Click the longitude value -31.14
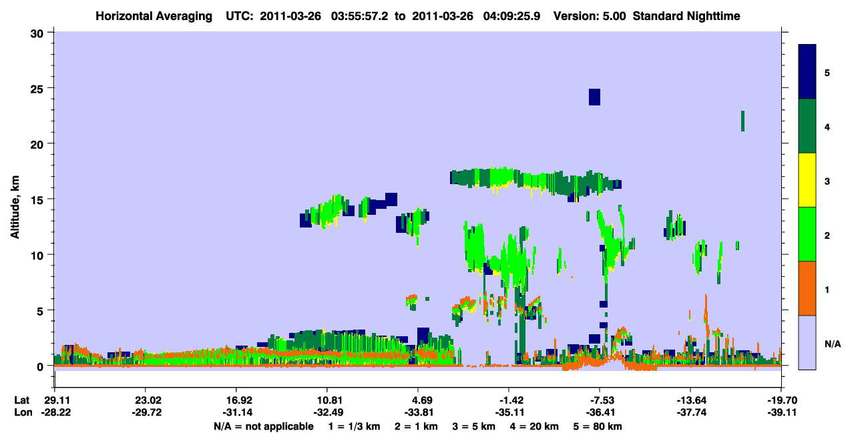868x445 pixels. pos(236,412)
